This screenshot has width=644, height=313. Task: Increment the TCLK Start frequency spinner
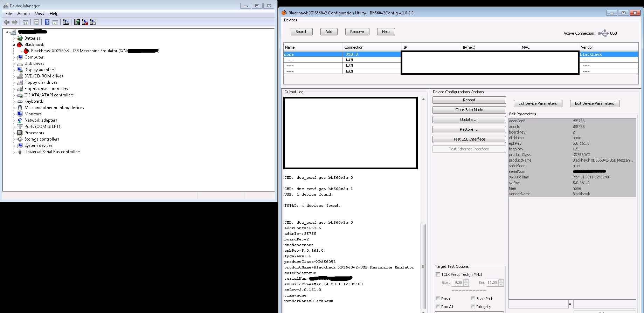click(x=466, y=281)
